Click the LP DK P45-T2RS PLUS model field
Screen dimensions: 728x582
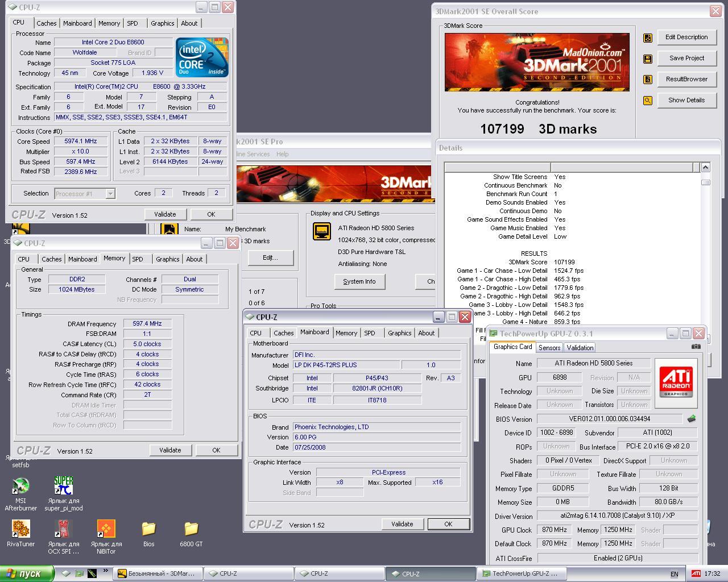[346, 365]
